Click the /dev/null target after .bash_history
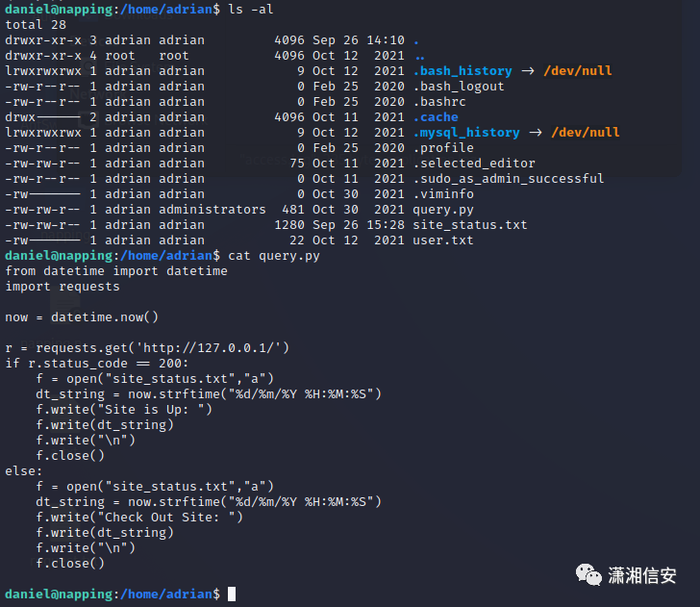700x607 pixels. (x=578, y=71)
